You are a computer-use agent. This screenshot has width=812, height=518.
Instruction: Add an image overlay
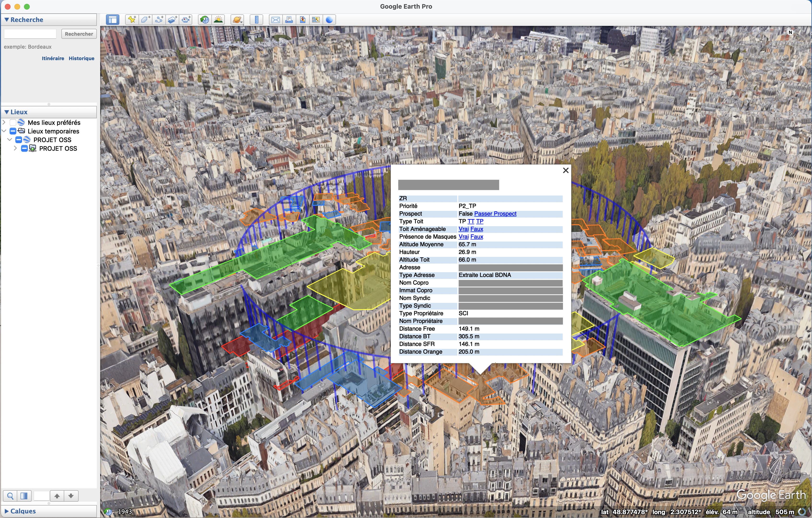tap(172, 20)
